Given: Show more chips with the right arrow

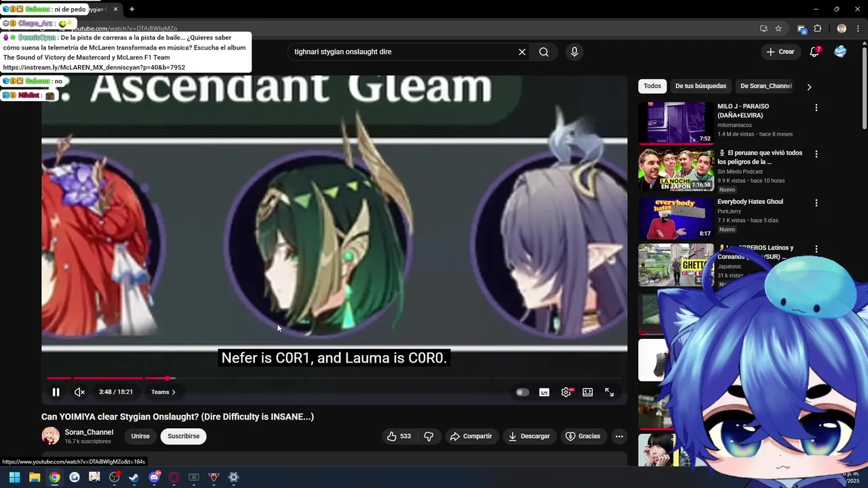Looking at the screenshot, I should [809, 87].
